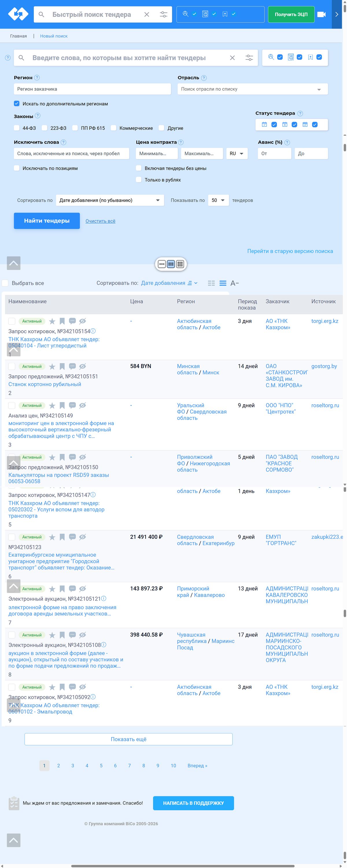Decrease font size with A− icon
The height and width of the screenshot is (868, 347).
click(x=235, y=283)
